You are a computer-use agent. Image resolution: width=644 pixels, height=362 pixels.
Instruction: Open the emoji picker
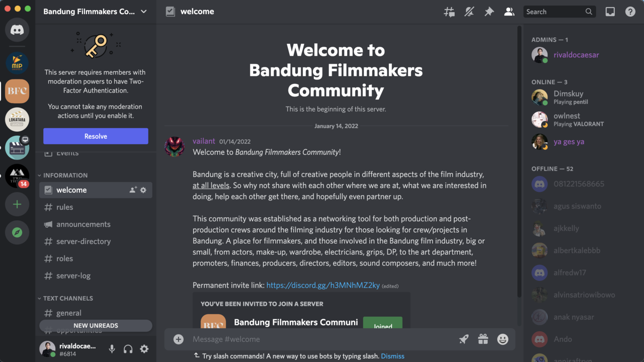(x=503, y=339)
